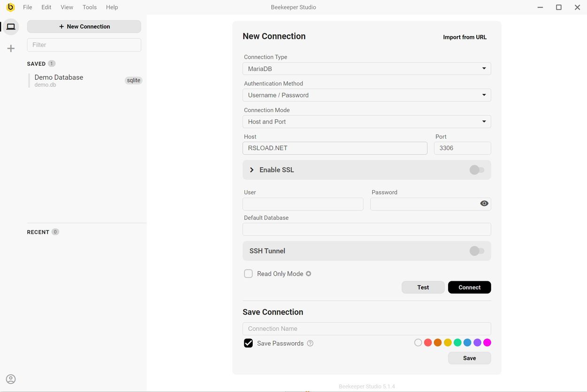
Task: Click the Read Only Mode star icon
Action: click(x=309, y=274)
